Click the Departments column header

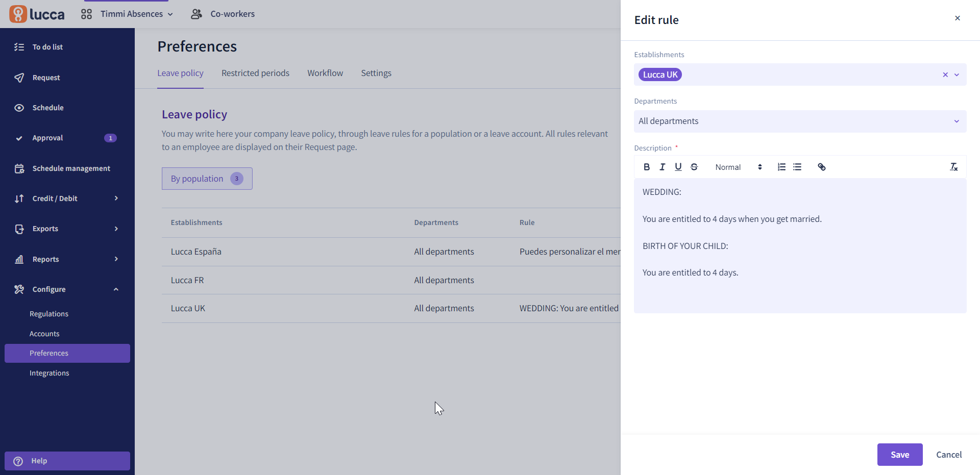[436, 222]
